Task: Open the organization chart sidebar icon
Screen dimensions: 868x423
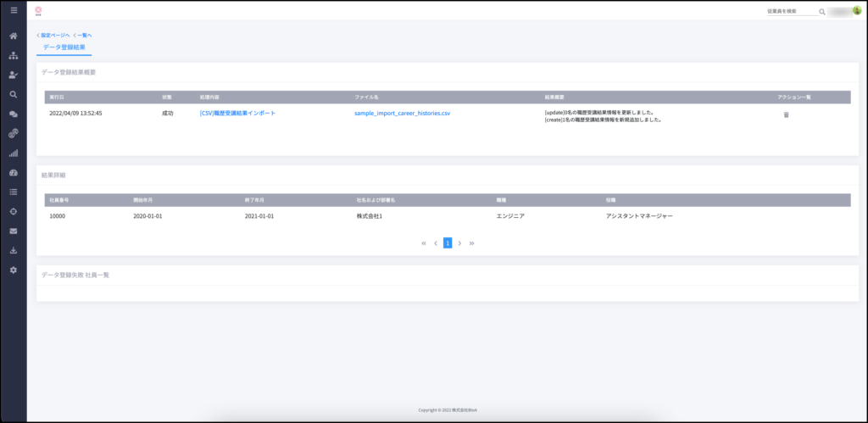Action: point(14,55)
